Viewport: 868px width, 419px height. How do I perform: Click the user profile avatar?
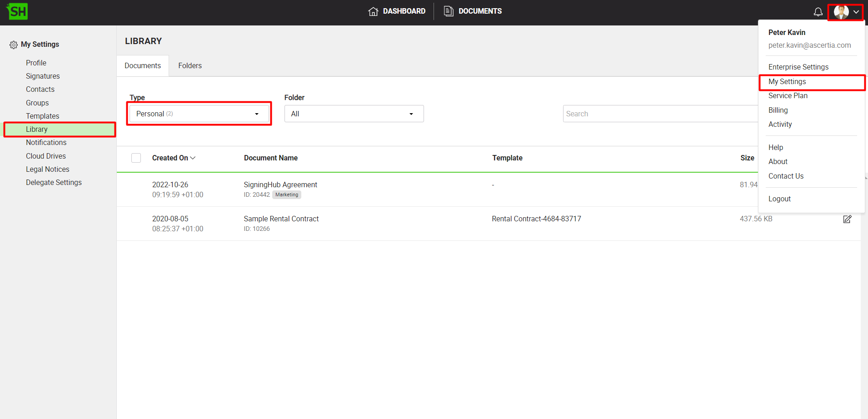point(841,12)
